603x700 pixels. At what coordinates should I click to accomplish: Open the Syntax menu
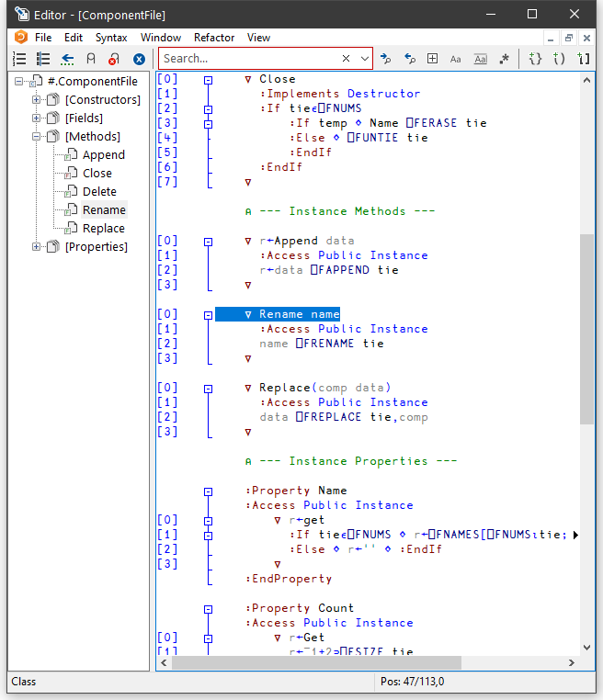click(x=111, y=38)
